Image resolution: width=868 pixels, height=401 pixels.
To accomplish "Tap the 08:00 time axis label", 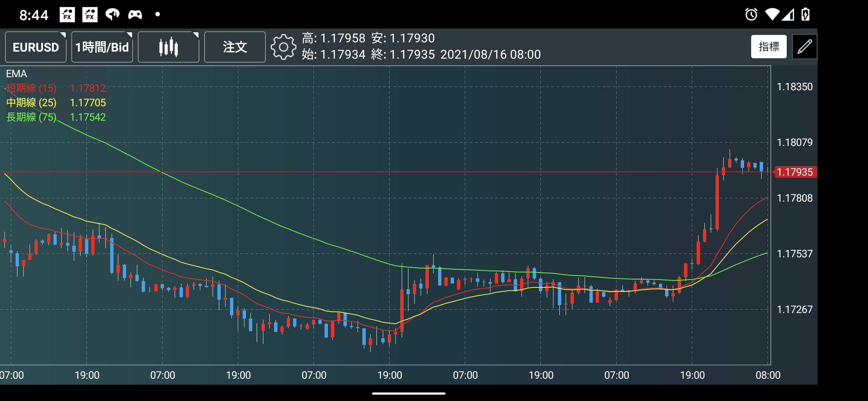I will coord(768,375).
